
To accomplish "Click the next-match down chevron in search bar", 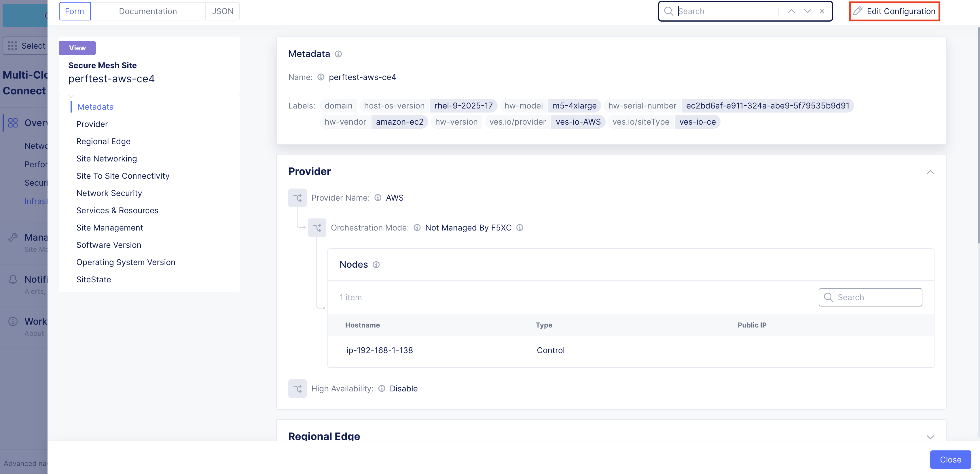I will (807, 11).
